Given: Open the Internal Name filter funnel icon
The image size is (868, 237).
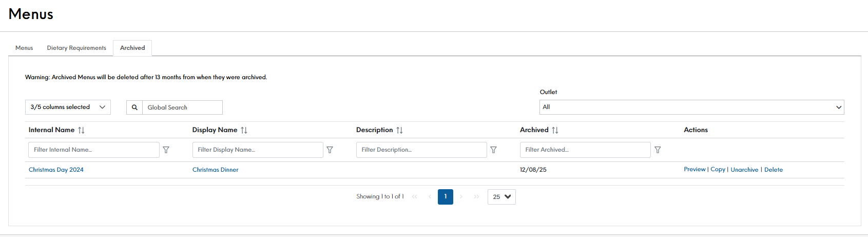Looking at the screenshot, I should pyautogui.click(x=166, y=150).
